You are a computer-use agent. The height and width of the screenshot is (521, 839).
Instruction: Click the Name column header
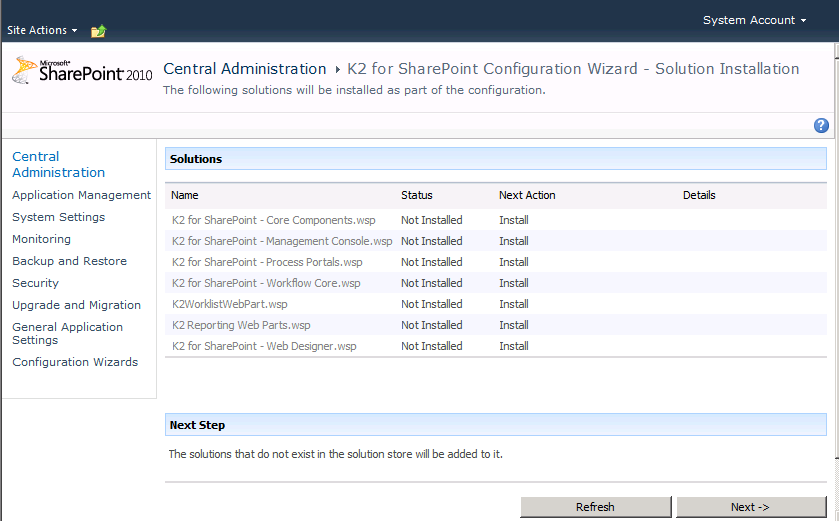(185, 195)
